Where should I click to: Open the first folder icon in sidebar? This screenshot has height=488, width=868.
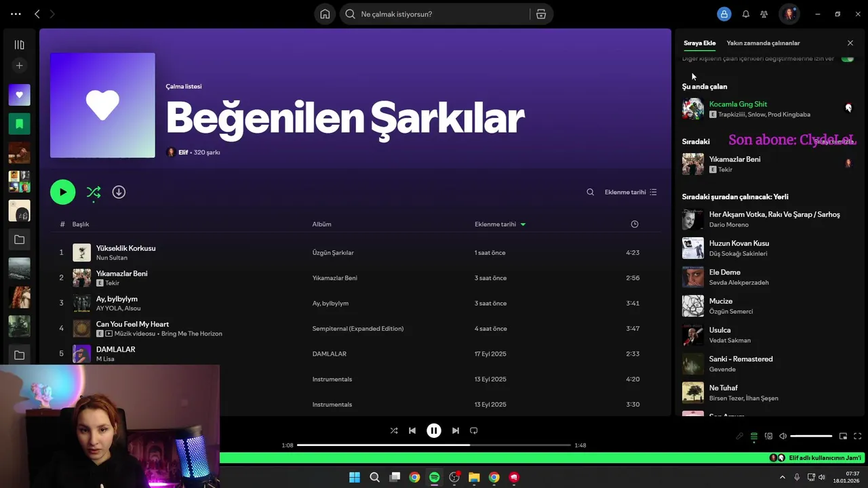pos(19,240)
